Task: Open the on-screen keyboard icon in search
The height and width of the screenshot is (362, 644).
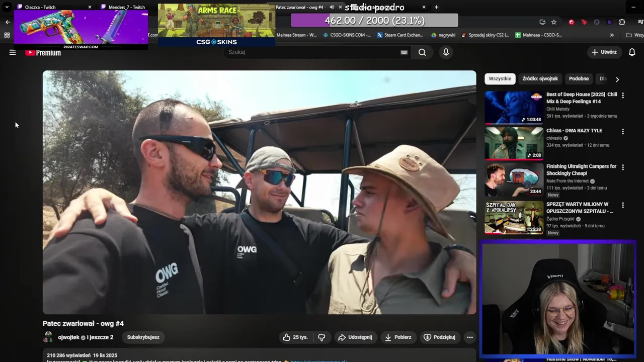Action: click(x=404, y=52)
